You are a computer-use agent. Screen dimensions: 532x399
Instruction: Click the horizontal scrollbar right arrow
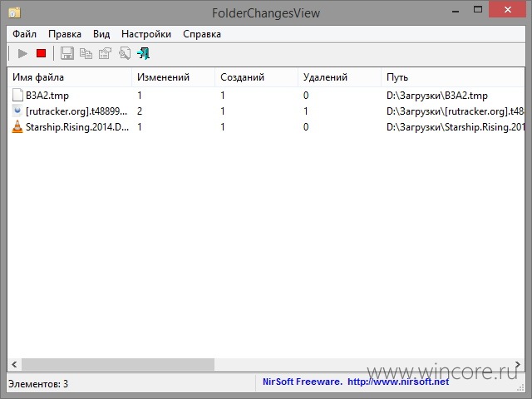coord(518,364)
